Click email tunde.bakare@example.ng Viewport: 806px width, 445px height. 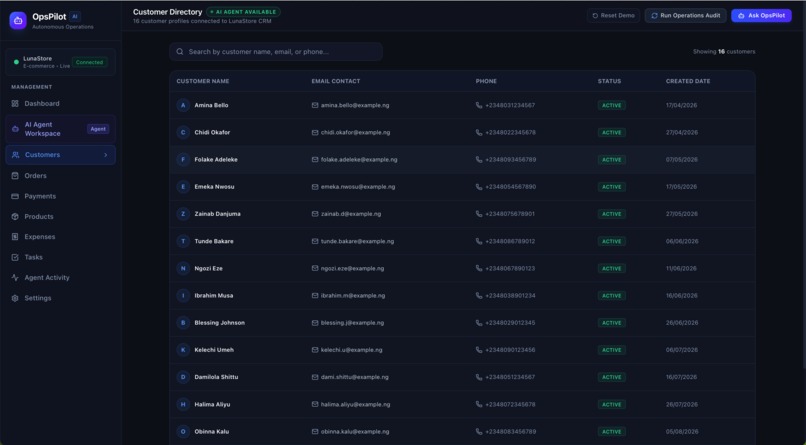tap(357, 241)
